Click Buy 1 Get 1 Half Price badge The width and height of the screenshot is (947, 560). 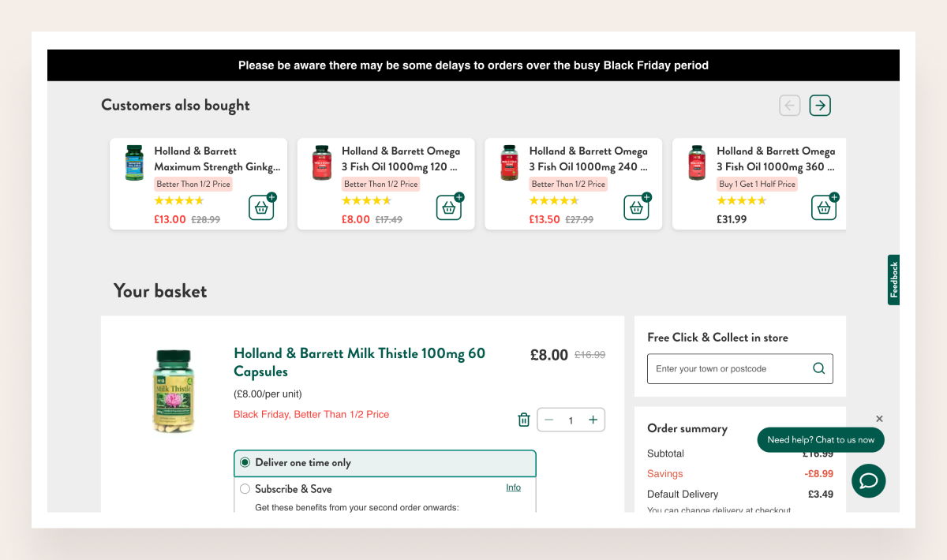[x=758, y=184]
